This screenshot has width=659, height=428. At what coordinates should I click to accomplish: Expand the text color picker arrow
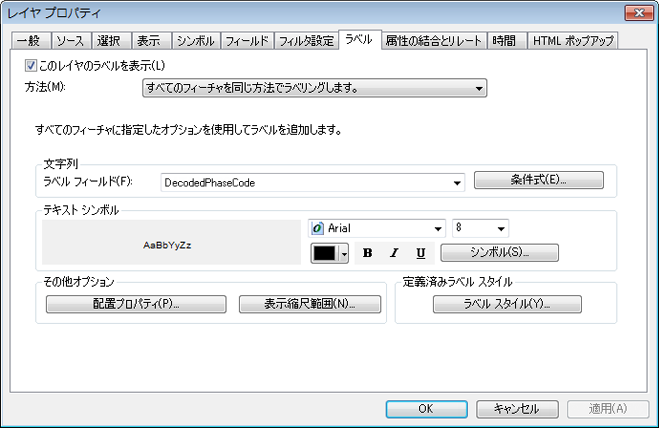[x=344, y=254]
